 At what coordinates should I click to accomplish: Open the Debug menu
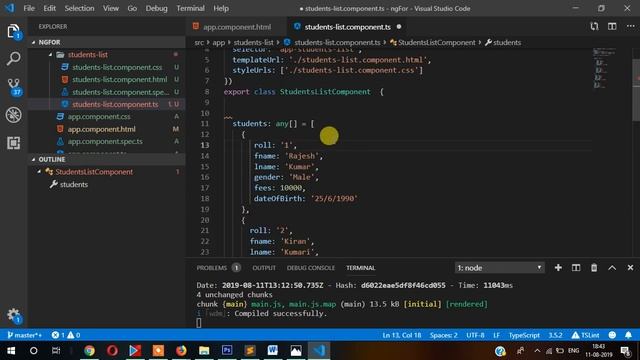tap(156, 8)
